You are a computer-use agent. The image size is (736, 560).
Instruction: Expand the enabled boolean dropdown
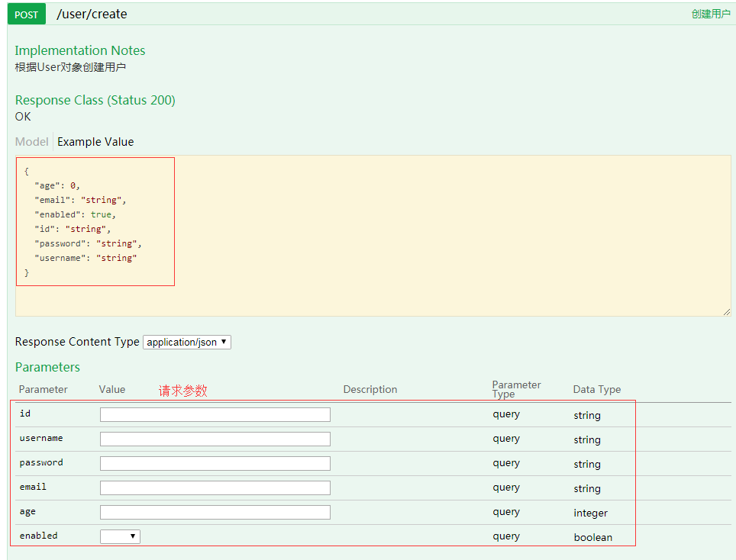[120, 536]
